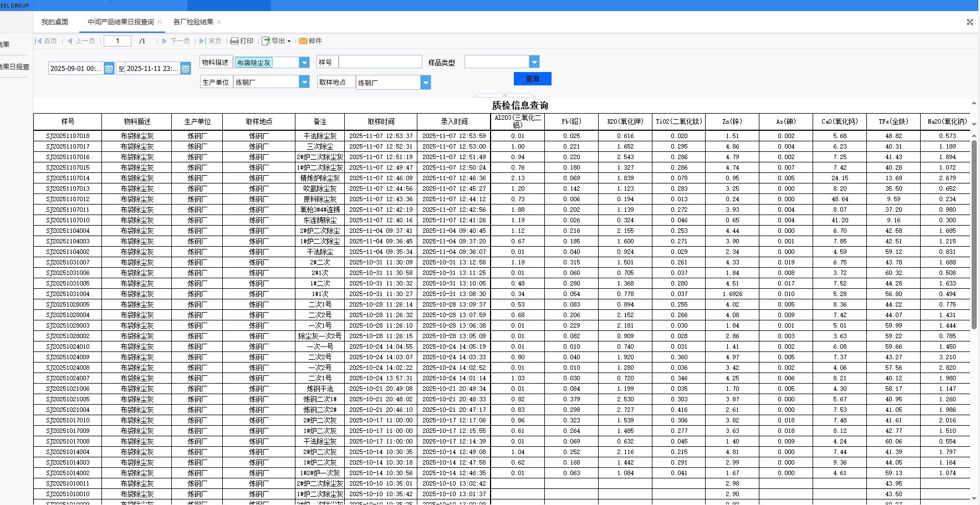Click the table's vertical scrollbar
980x505 pixels.
coord(974,233)
